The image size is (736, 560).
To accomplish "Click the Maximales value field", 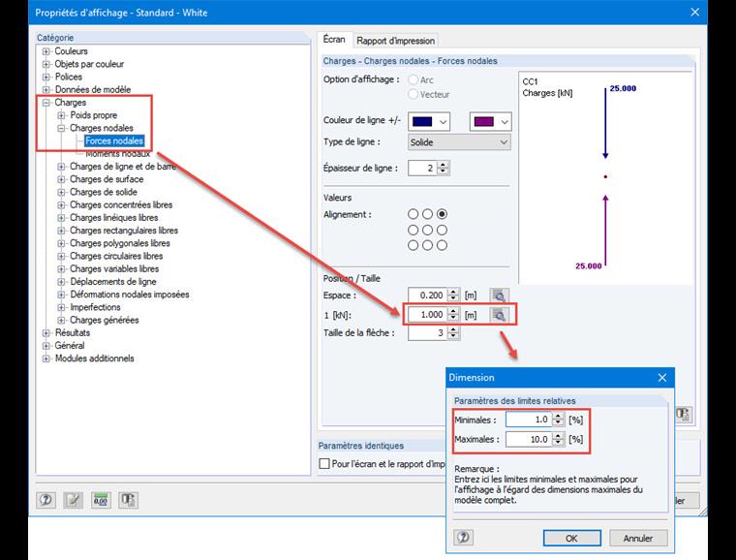I will (529, 439).
